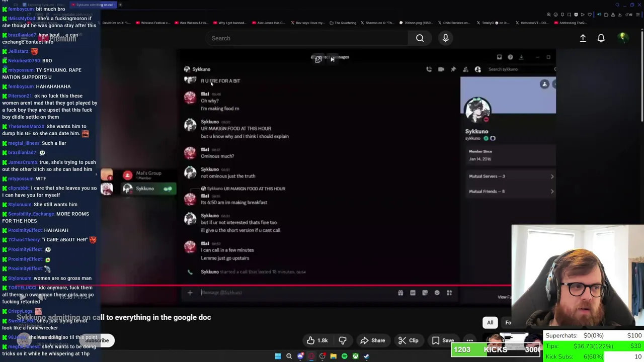
Task: Select Sykkuno in the DM list
Action: 149,189
